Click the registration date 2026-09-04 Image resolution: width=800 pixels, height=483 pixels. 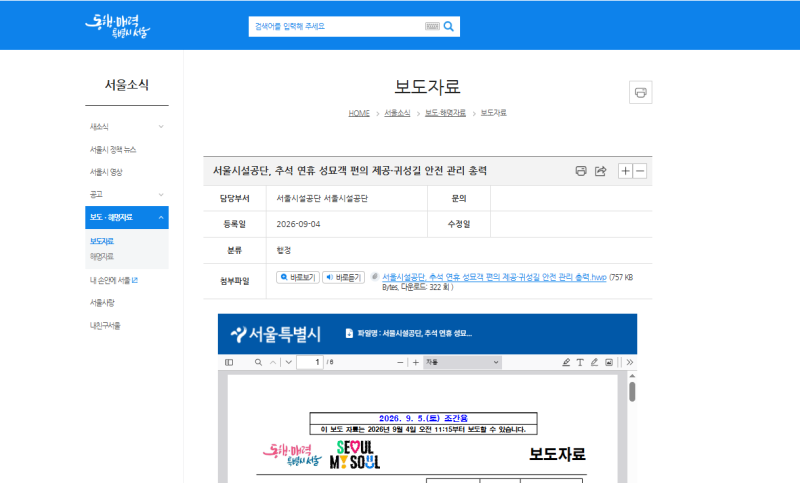coord(298,224)
